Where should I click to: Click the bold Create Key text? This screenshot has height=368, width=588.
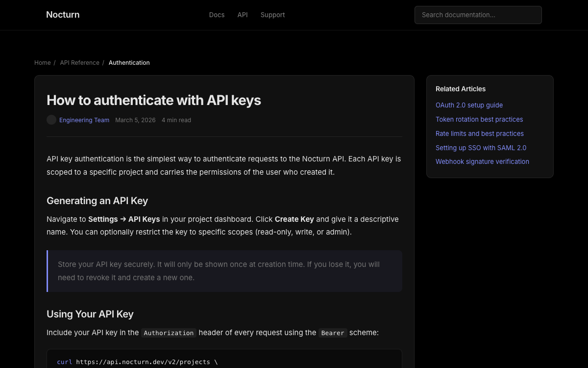(x=294, y=219)
